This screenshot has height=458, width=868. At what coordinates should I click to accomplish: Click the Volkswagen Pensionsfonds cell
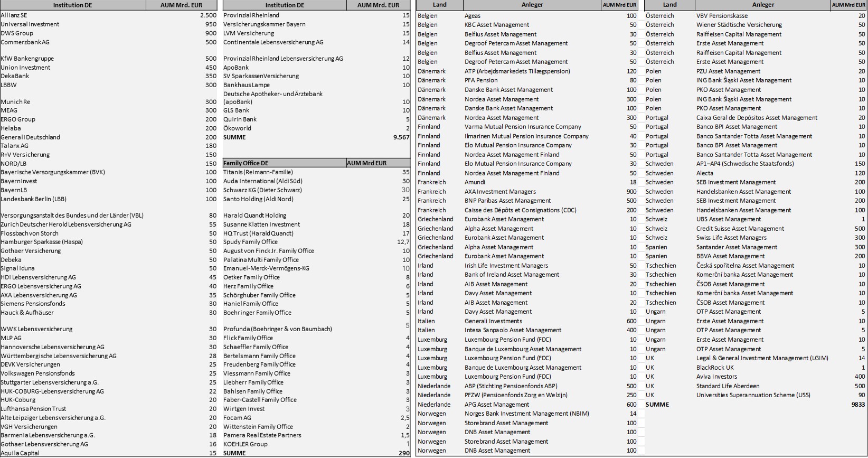coord(37,373)
